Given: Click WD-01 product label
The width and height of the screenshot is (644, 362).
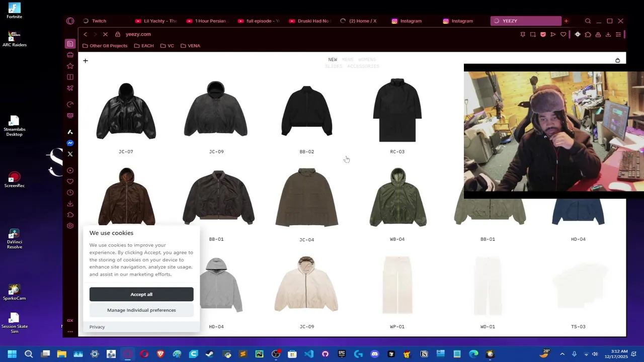Looking at the screenshot, I should (x=488, y=327).
